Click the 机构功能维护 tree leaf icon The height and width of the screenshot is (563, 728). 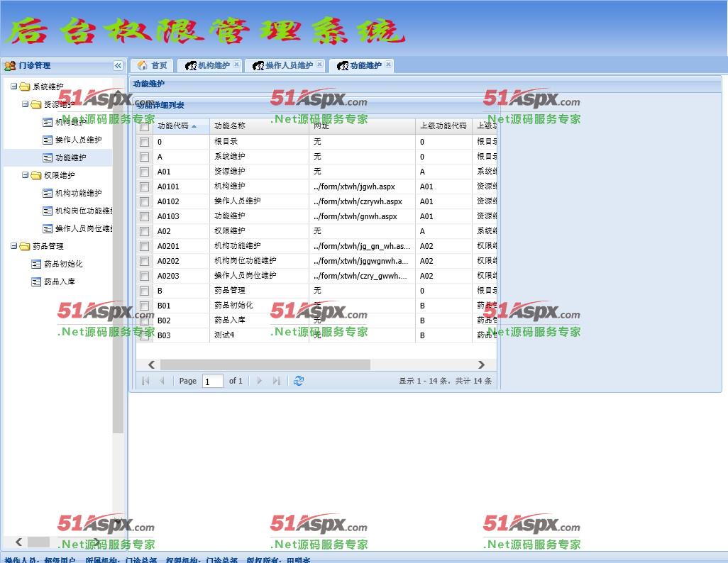[x=48, y=193]
